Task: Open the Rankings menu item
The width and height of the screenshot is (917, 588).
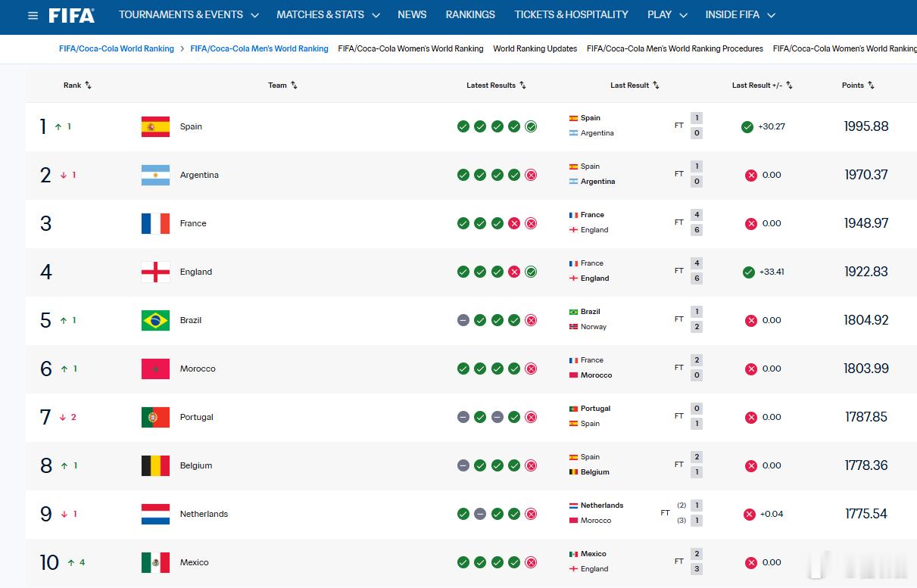Action: 470,15
